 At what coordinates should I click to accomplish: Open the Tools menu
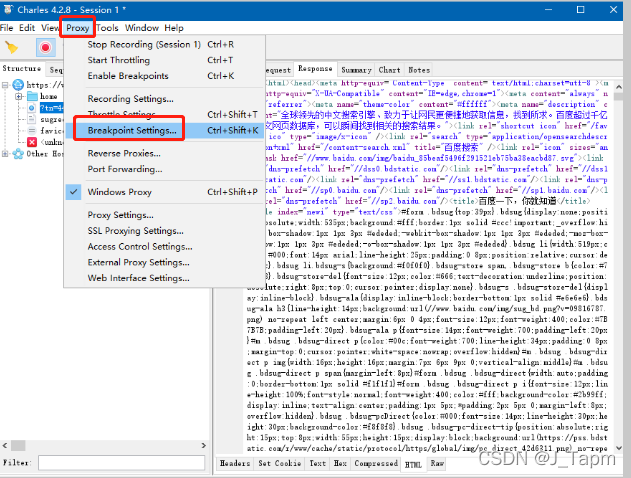coord(107,28)
